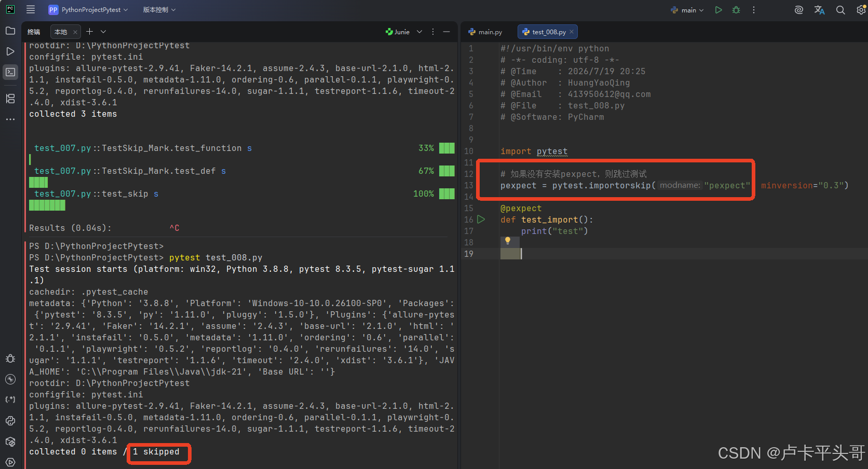Click the 'Results (0.04s):' terminal line
This screenshot has width=868, height=469.
[70, 228]
